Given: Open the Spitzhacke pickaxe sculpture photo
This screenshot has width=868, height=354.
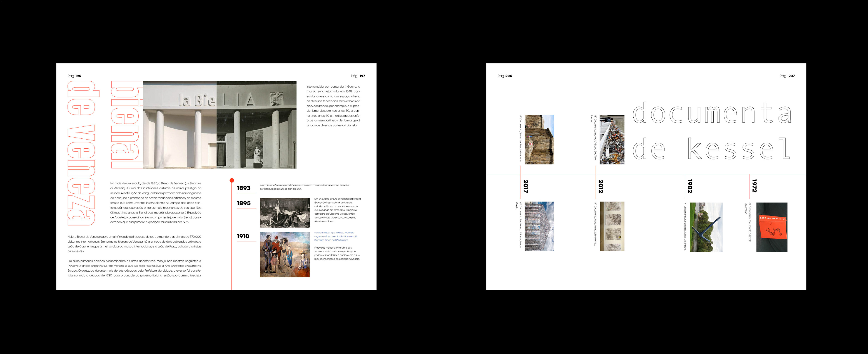Looking at the screenshot, I should coord(706,227).
